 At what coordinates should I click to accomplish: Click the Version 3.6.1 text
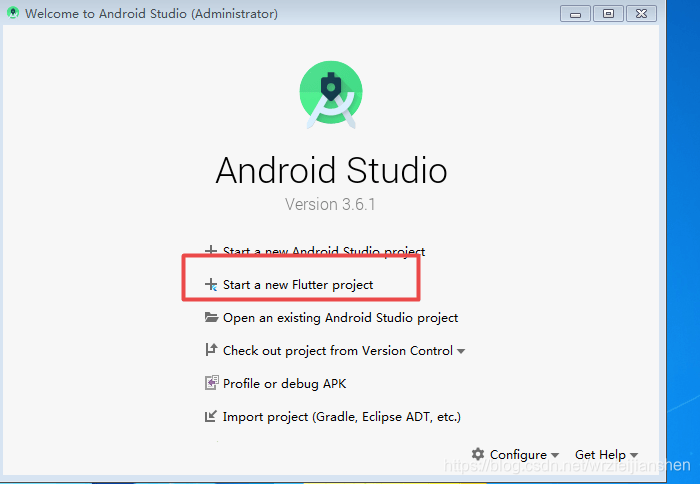click(x=330, y=204)
